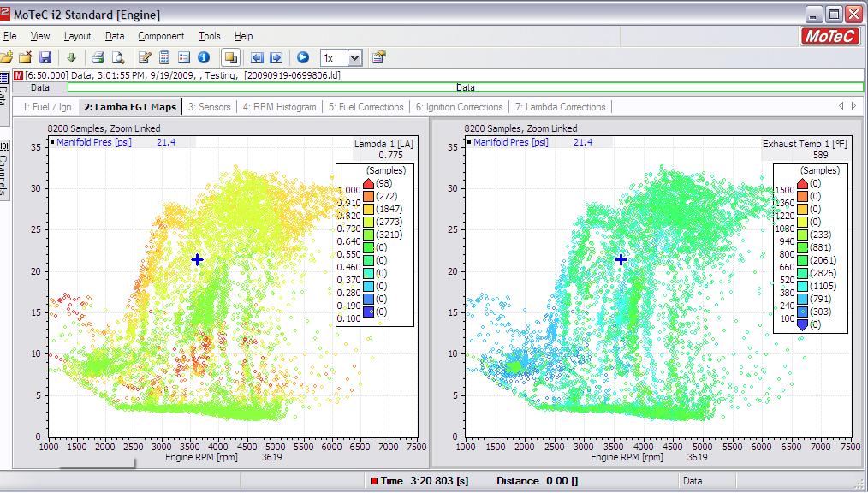
Task: Open the View menu
Action: pos(40,36)
